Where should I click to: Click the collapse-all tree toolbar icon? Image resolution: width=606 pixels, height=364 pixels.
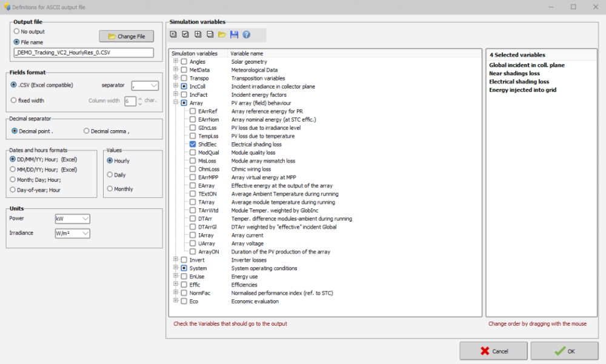click(210, 35)
